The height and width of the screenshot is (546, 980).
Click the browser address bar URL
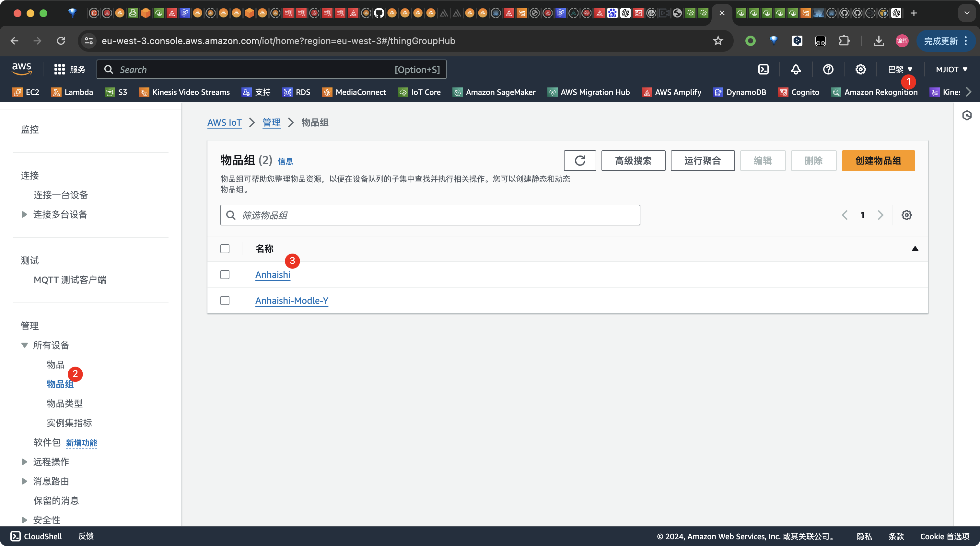click(x=278, y=41)
